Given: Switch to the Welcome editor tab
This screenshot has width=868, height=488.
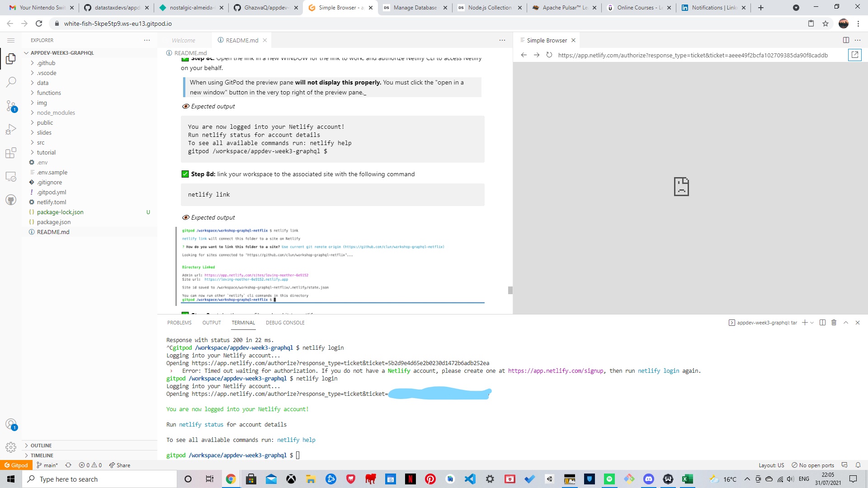Looking at the screenshot, I should tap(184, 40).
